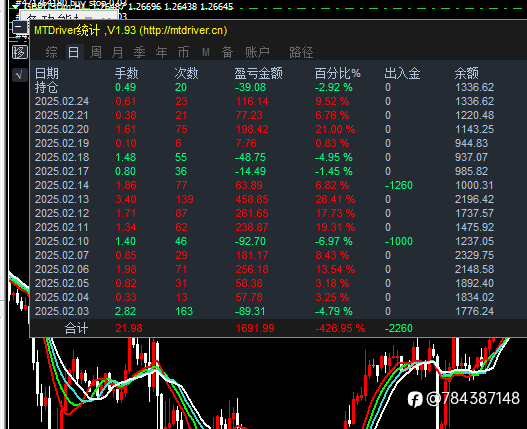
Task: Click the 出入金 column header
Action: tap(402, 73)
